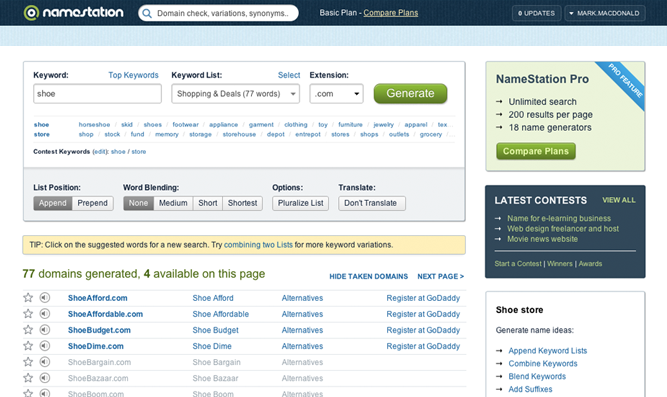Click Combine Keywords link
The width and height of the screenshot is (667, 397).
point(543,363)
